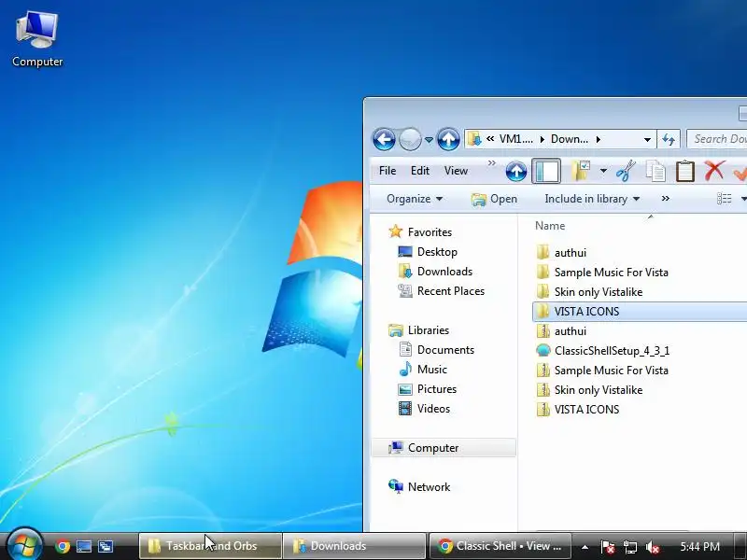Click Show Desktop quick launch icon
Screen dimensions: 747x560
point(84,546)
